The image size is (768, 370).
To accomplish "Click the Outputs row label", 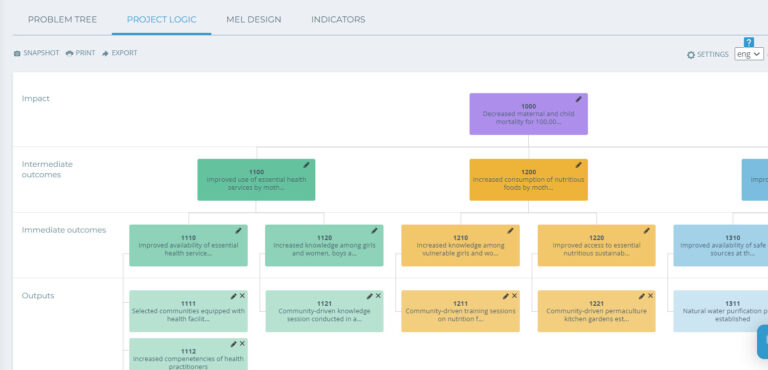I will point(38,296).
